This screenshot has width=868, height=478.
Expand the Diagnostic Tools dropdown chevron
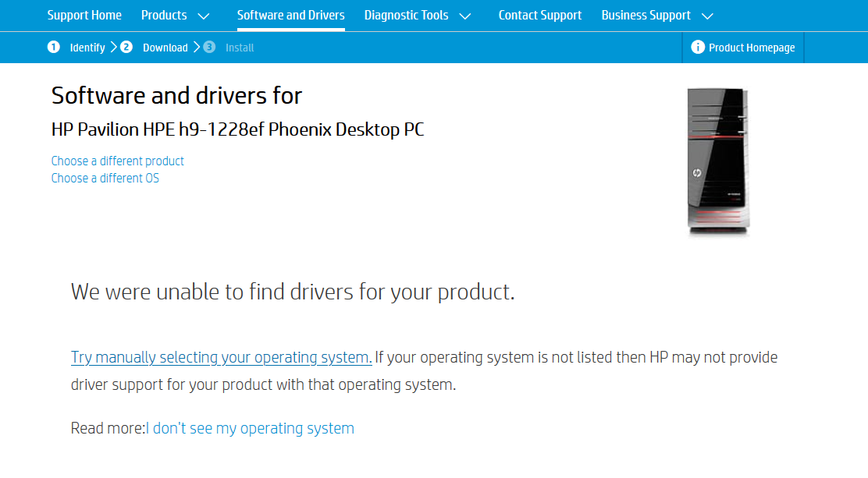pyautogui.click(x=465, y=16)
